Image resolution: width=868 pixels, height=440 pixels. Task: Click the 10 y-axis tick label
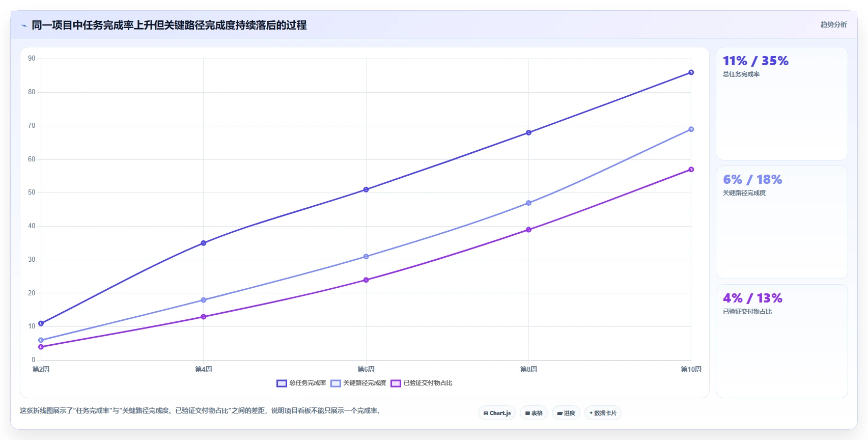point(32,326)
